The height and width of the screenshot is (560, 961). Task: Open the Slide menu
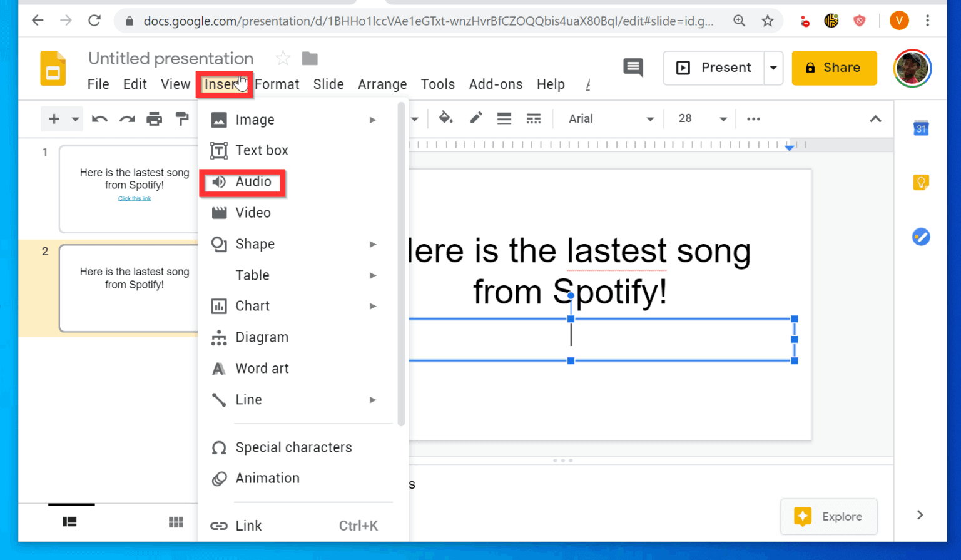click(x=328, y=84)
